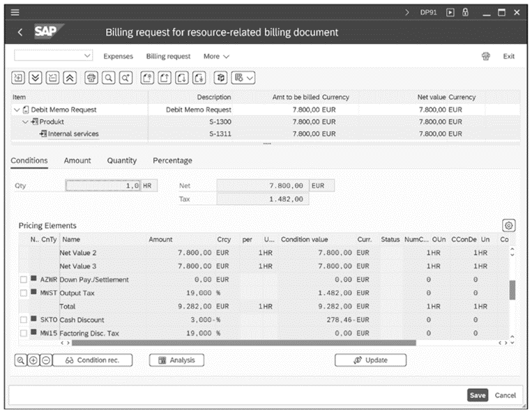532x414 pixels.
Task: Click the play session icon beside DP91
Action: click(x=450, y=13)
